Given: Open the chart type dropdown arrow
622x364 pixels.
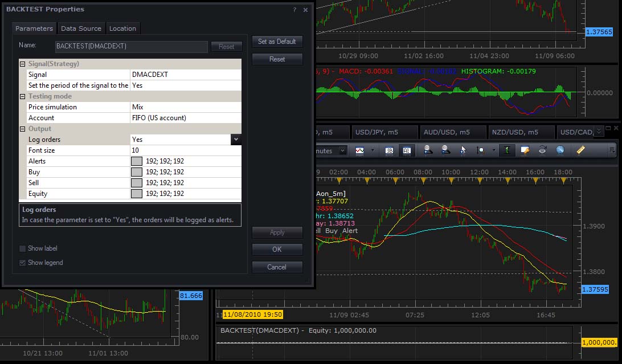Looking at the screenshot, I should (372, 150).
